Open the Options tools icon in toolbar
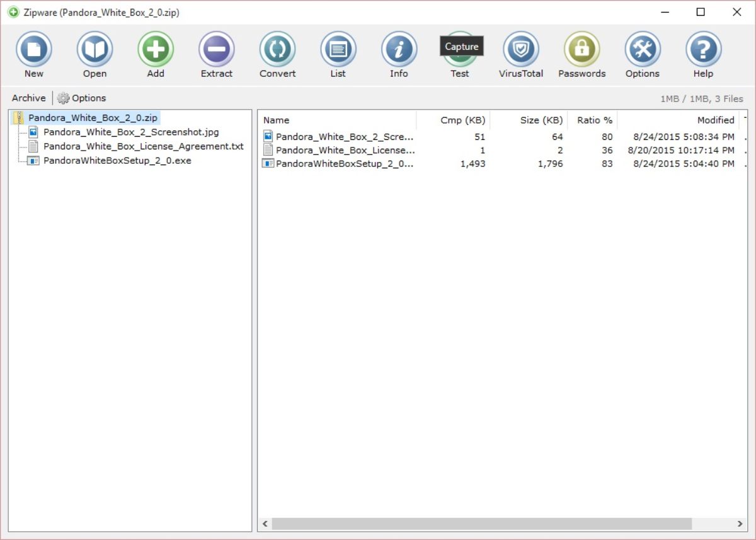756x540 pixels. 643,50
